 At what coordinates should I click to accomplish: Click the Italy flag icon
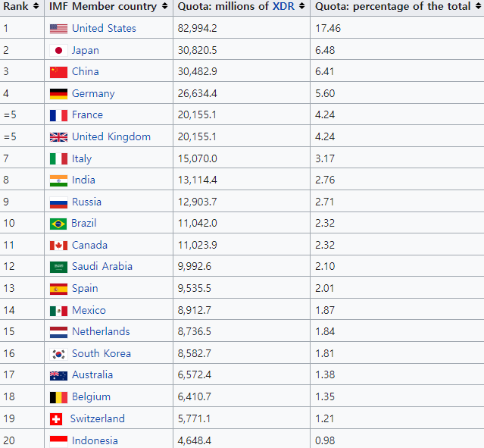(x=58, y=158)
